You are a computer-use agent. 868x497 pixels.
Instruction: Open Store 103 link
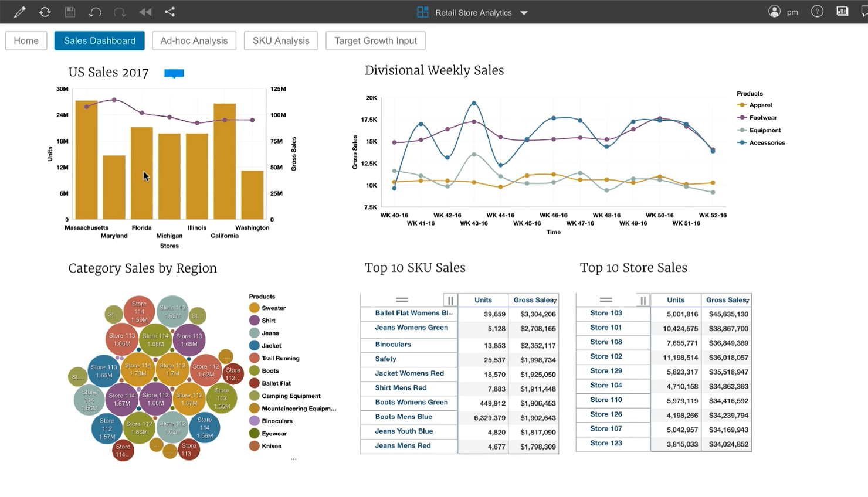pos(606,313)
